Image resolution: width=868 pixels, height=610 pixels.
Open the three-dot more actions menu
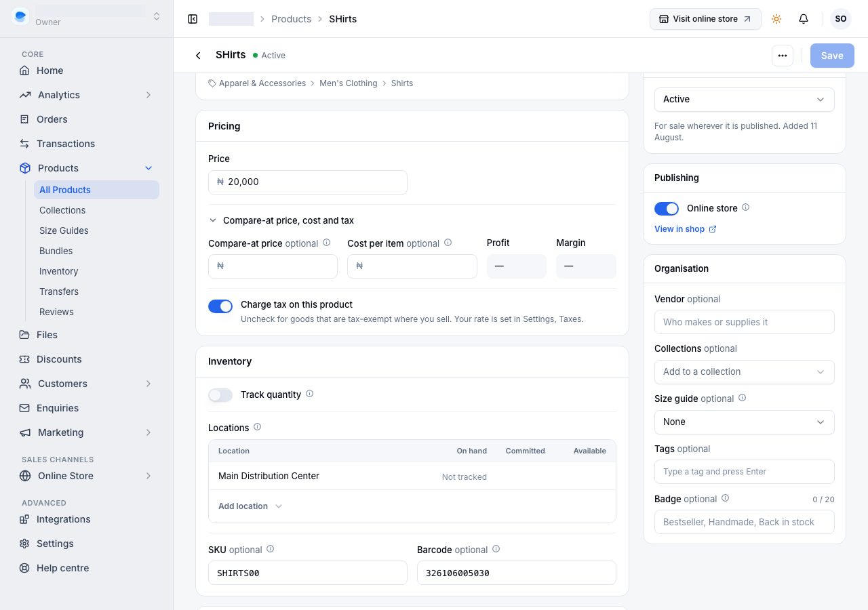[x=783, y=56]
